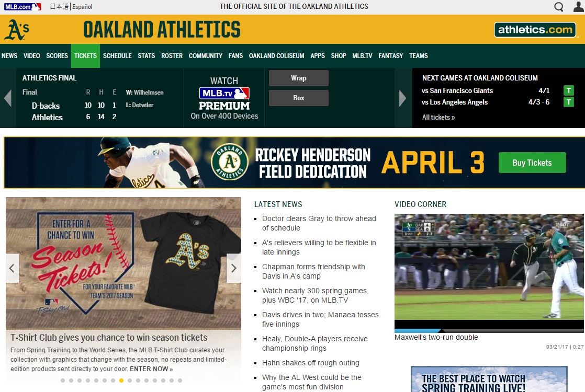This screenshot has width=585, height=392.
Task: Select the first carousel dot
Action: point(63,381)
